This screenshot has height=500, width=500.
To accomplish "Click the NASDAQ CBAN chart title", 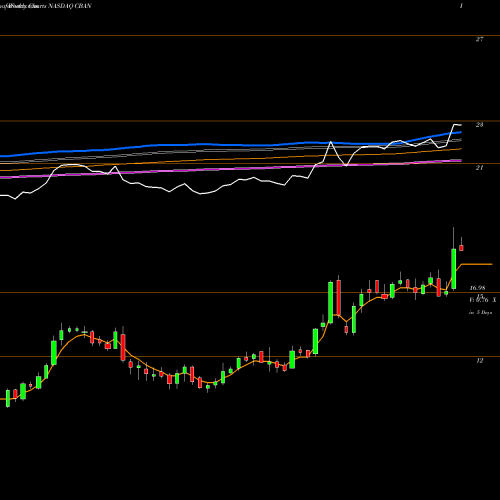I will pyautogui.click(x=70, y=6).
